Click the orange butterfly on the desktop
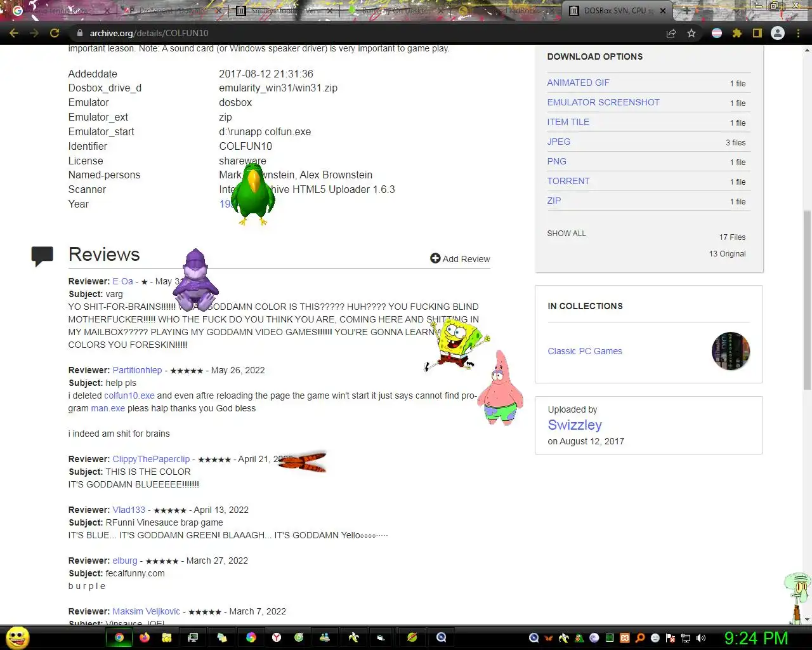Image resolution: width=812 pixels, height=650 pixels. tap(303, 462)
